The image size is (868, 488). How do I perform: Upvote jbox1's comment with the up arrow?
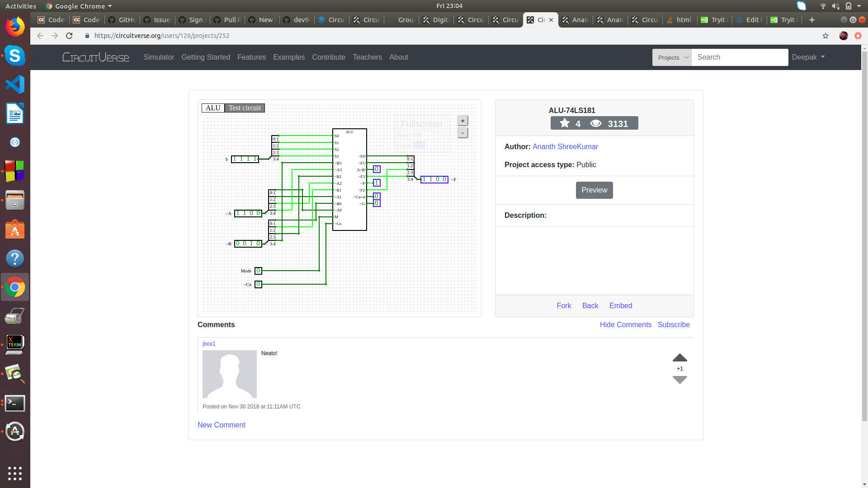pyautogui.click(x=680, y=357)
